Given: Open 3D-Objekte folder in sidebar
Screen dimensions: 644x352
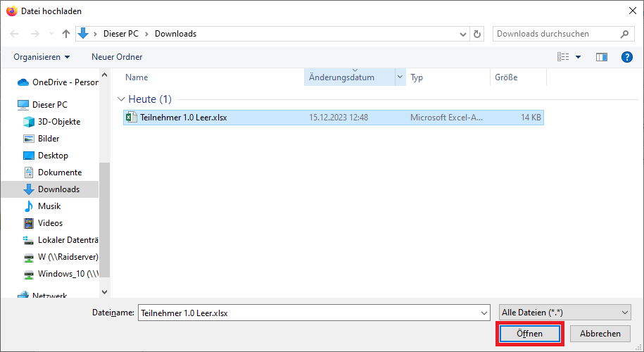Looking at the screenshot, I should pos(52,122).
